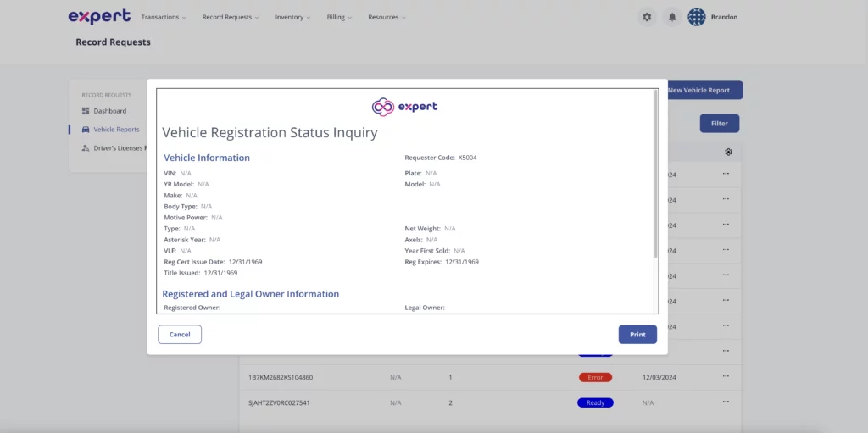Click the Dashboard grid icon
The width and height of the screenshot is (868, 433).
pyautogui.click(x=86, y=111)
